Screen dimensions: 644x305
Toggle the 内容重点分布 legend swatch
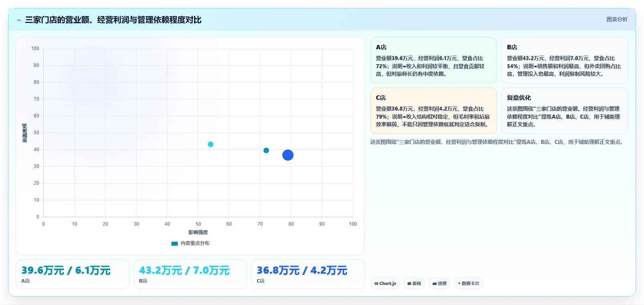coord(174,243)
